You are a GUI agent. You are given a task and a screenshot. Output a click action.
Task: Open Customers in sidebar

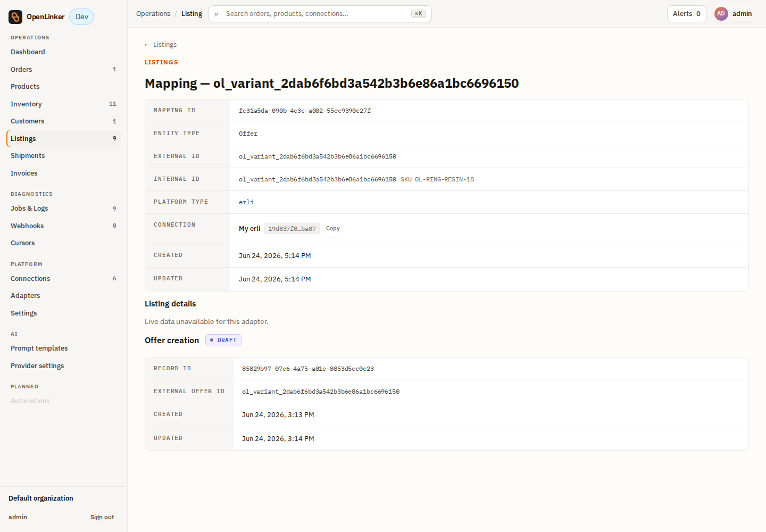[63, 121]
